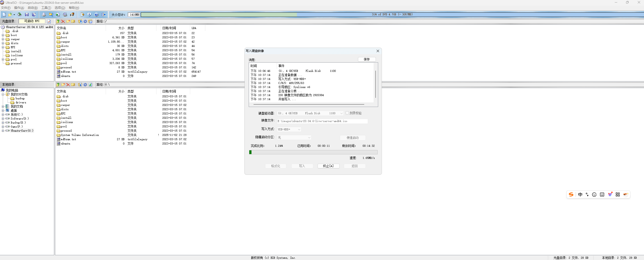
Task: Open the 硬盘驱动器 drive dropdown
Action: click(x=341, y=113)
